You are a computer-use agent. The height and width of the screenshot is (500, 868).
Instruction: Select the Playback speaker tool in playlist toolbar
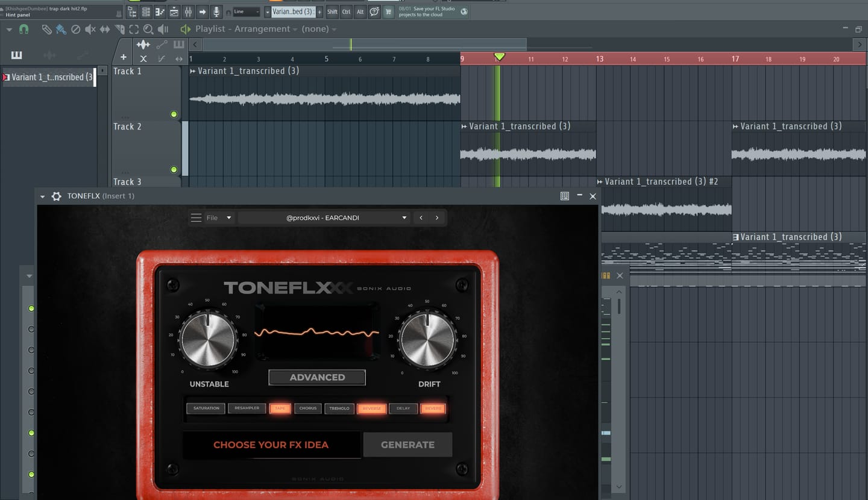[163, 29]
